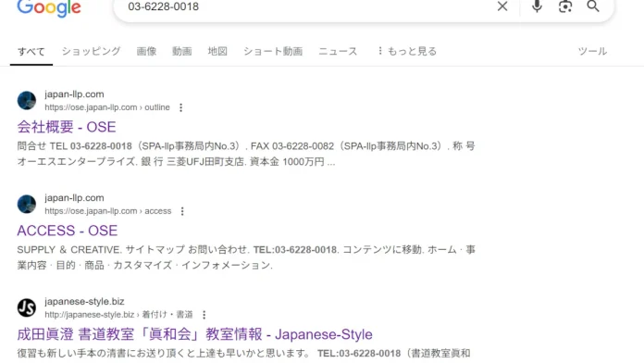Click the japanese-style.biz JS favicon
This screenshot has height=363, width=644.
pyautogui.click(x=27, y=307)
